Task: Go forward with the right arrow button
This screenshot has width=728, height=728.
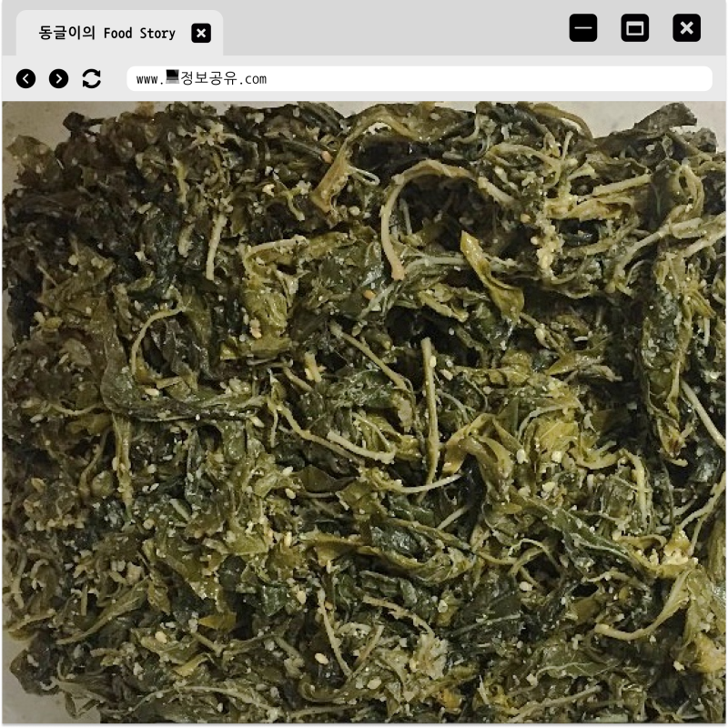Action: (x=58, y=78)
